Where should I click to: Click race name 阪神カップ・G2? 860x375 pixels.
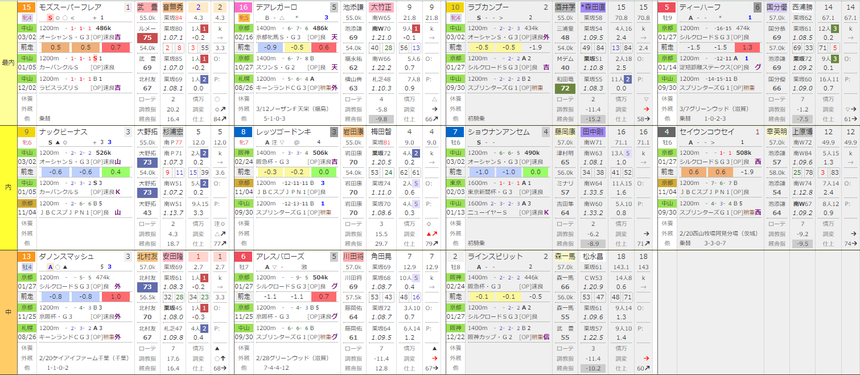coord(490,337)
